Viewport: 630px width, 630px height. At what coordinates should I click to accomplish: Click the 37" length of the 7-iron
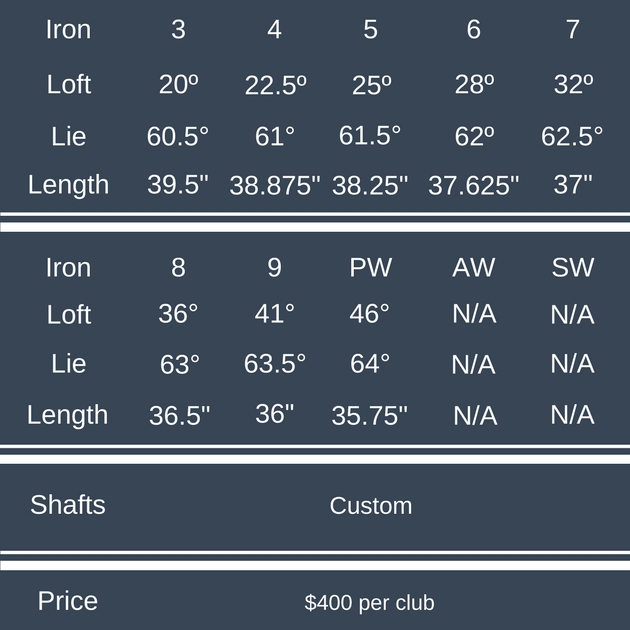click(573, 185)
